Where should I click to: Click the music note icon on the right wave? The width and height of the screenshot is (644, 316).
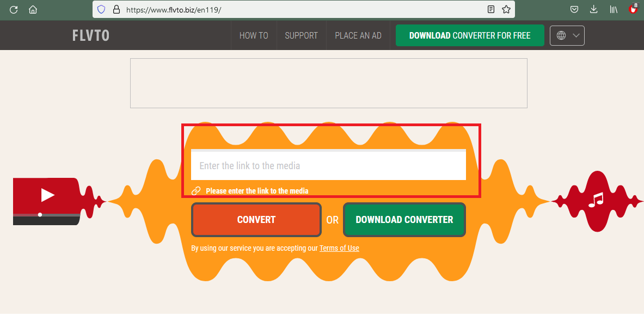(x=597, y=198)
